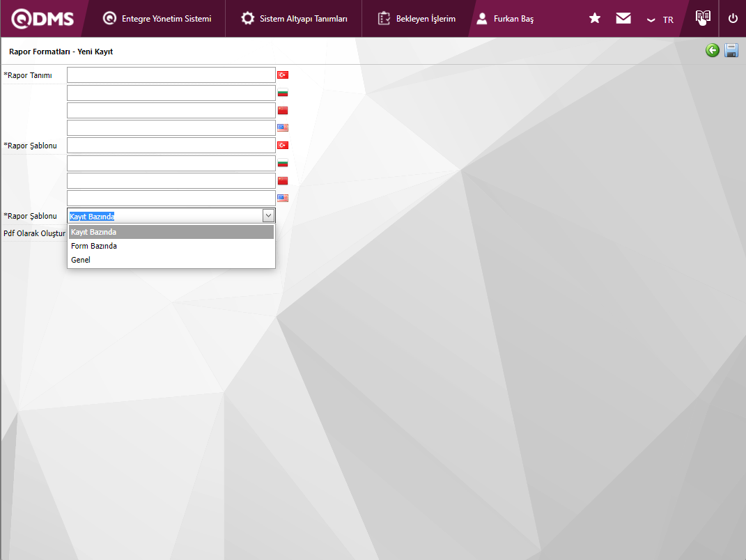The image size is (746, 560).
Task: Click Bulgarian flag in Rapor Tanımı group
Action: (283, 93)
